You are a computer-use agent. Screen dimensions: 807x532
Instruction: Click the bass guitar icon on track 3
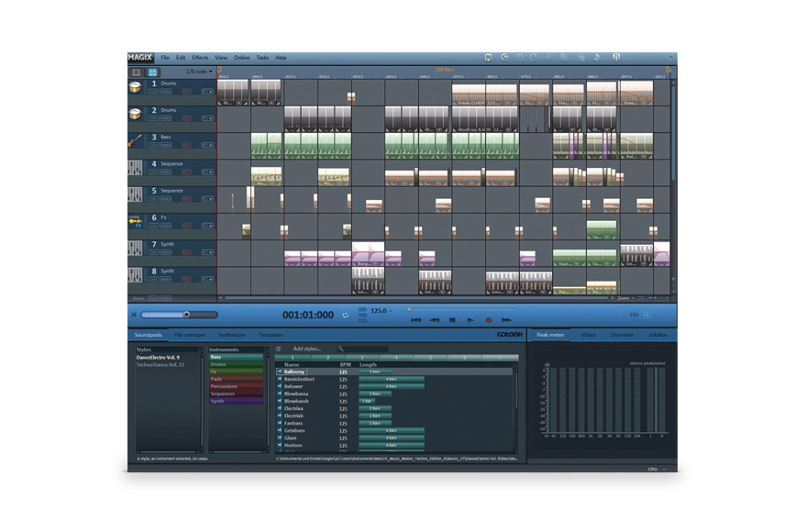click(136, 140)
